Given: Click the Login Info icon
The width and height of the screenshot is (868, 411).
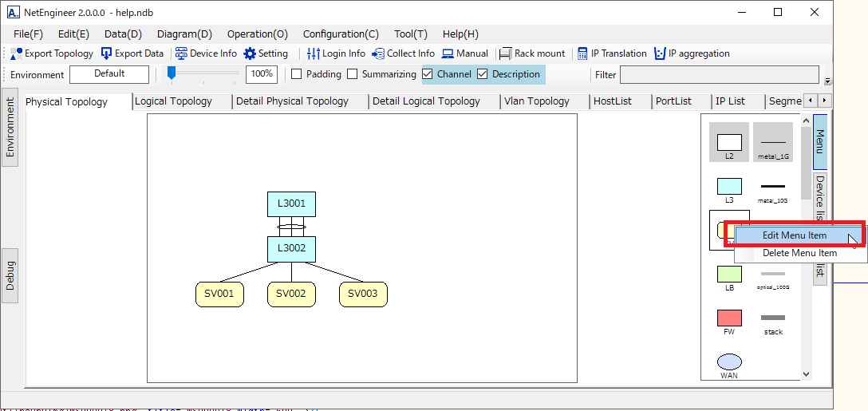Looking at the screenshot, I should [314, 53].
